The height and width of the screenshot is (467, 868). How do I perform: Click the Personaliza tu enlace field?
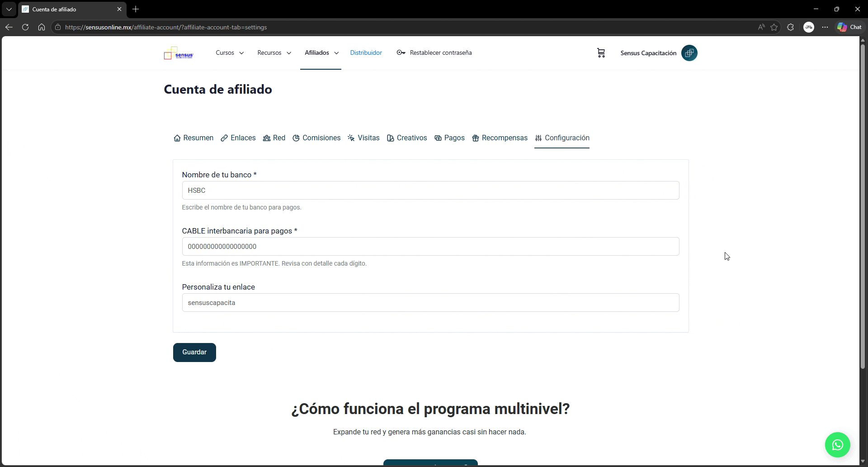point(430,303)
